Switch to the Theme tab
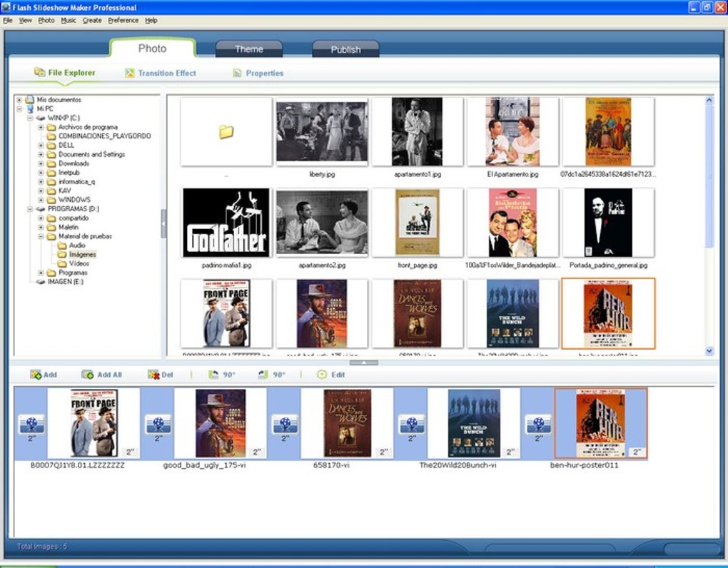This screenshot has width=728, height=568. 249,49
